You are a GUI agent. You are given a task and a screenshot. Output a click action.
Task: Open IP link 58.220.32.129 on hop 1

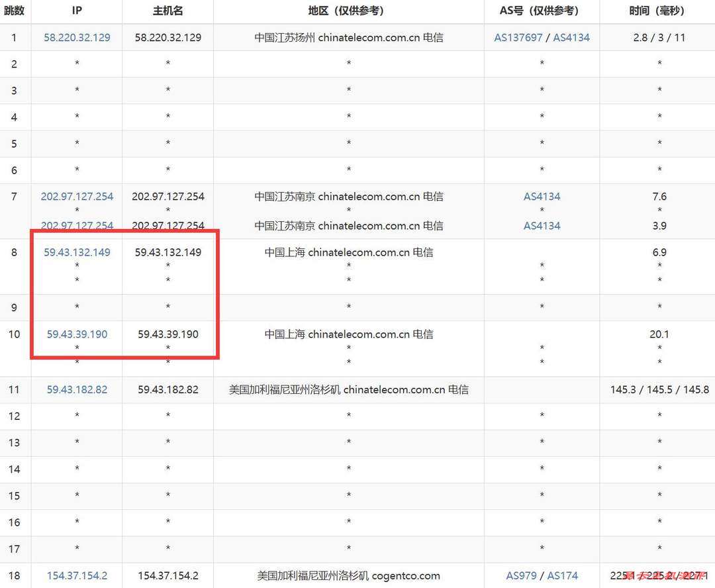point(77,38)
